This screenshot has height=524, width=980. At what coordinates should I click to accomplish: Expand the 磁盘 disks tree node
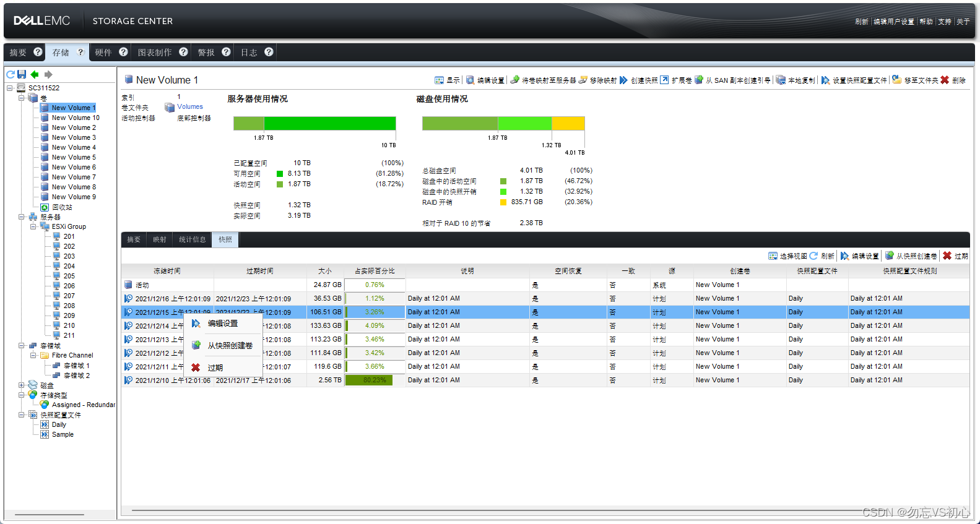(x=22, y=385)
